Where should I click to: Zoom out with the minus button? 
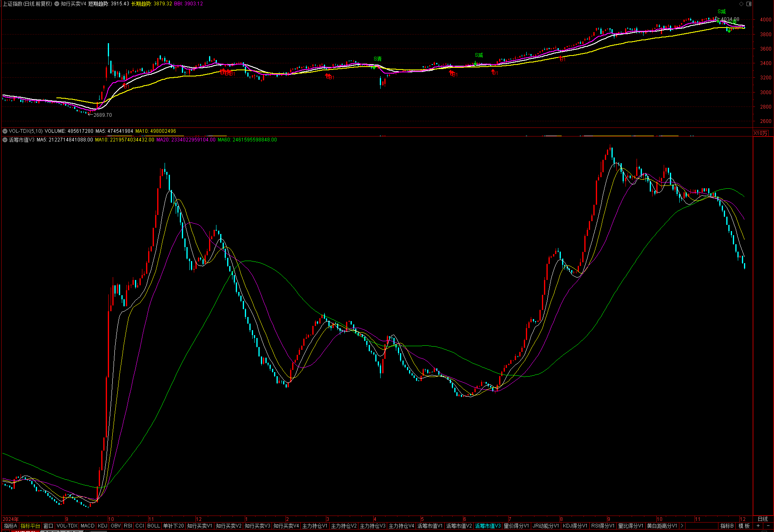pos(768,526)
